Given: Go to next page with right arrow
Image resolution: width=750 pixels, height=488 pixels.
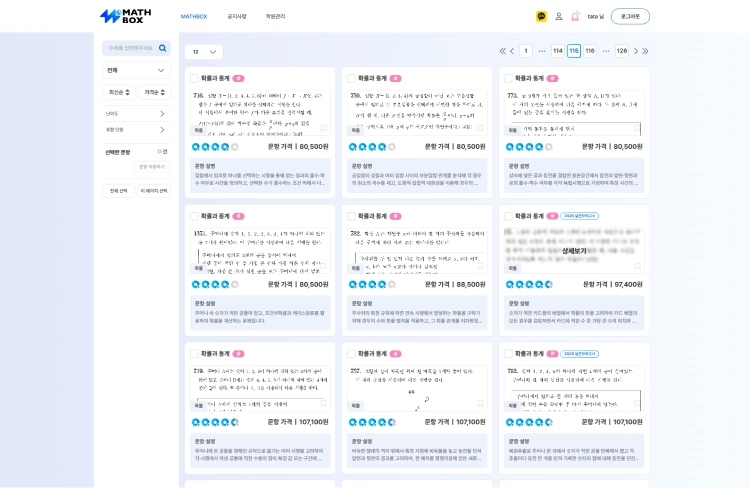Looking at the screenshot, I should [636, 51].
